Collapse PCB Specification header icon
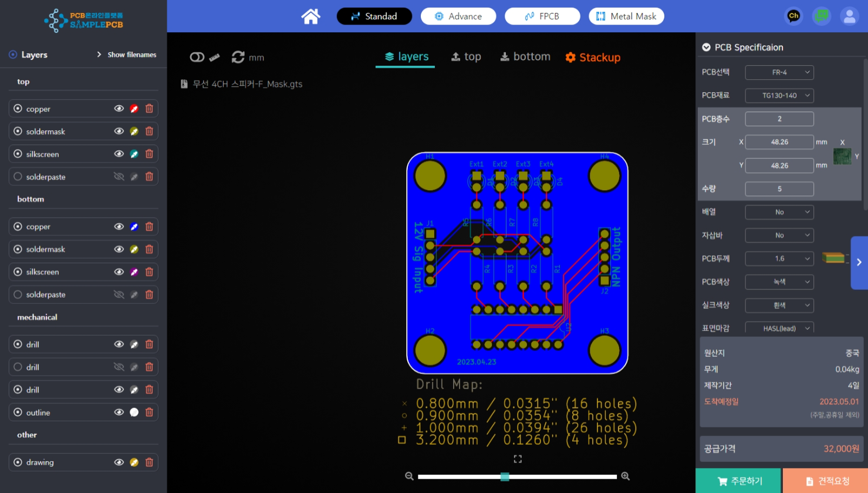The height and width of the screenshot is (493, 868). pyautogui.click(x=706, y=48)
